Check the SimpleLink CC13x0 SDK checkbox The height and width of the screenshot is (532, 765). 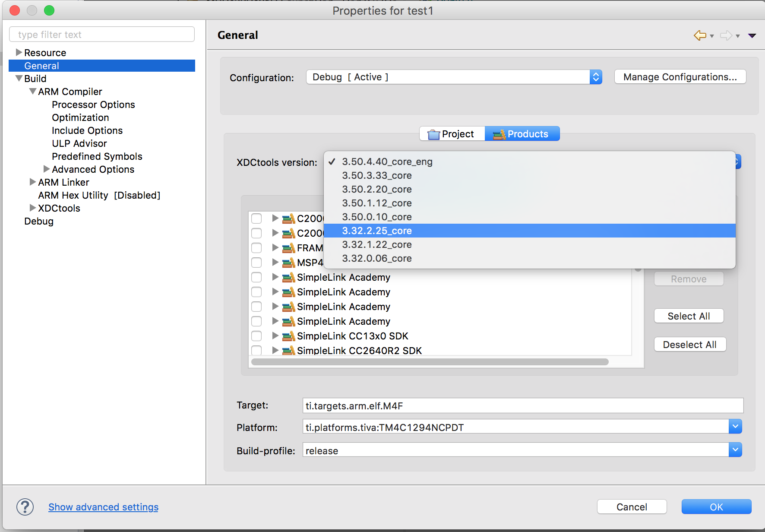click(x=256, y=336)
